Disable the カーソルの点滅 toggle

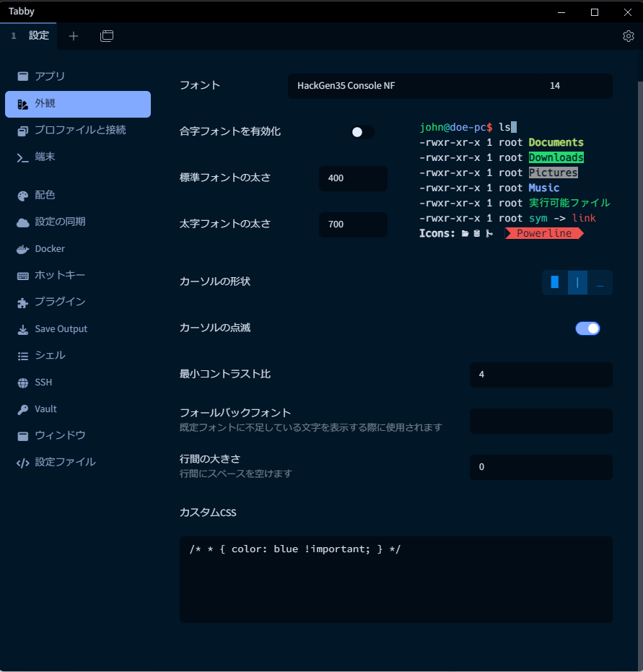587,328
